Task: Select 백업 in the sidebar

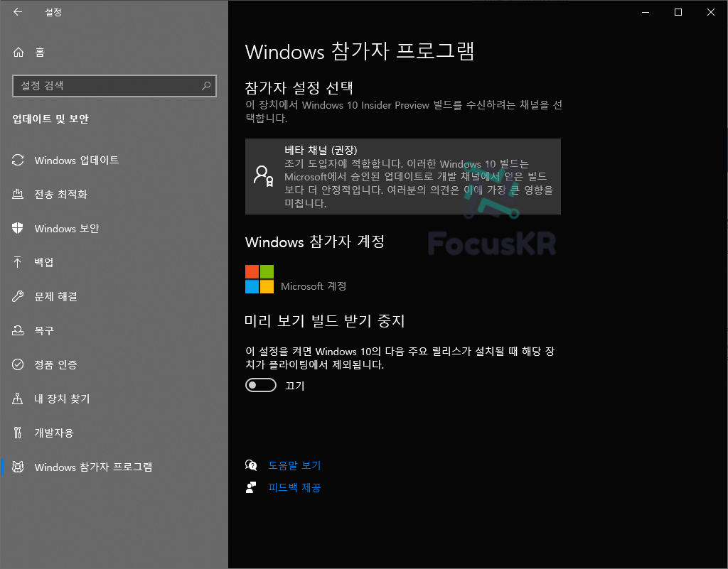Action: (114, 262)
